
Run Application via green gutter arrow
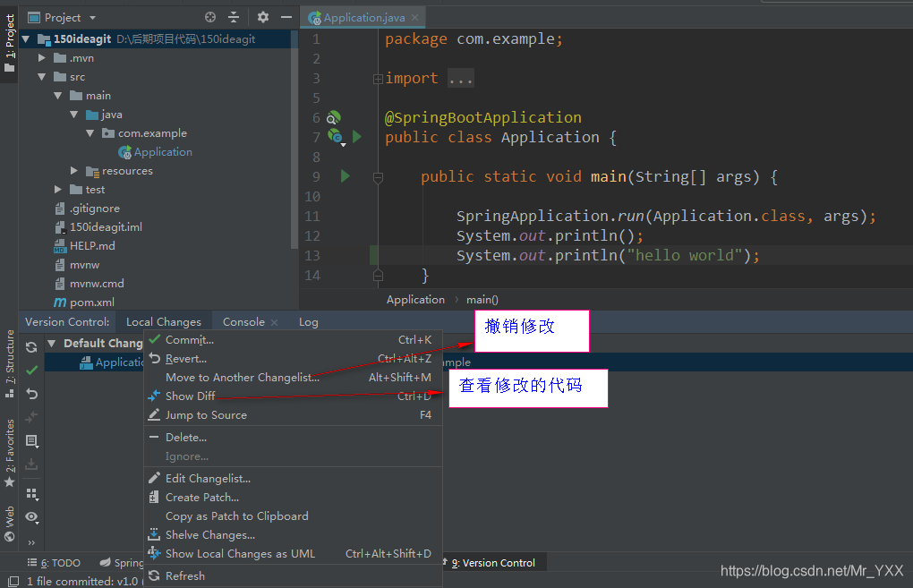tap(356, 136)
